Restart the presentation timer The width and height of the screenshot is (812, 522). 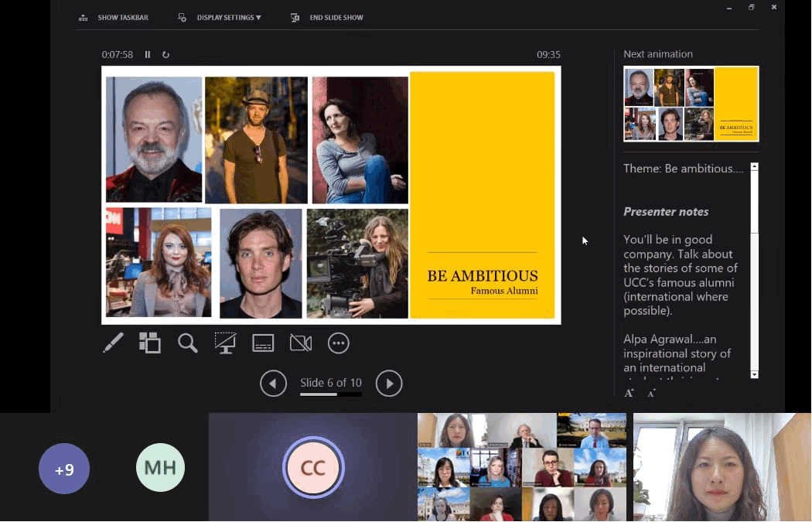tap(165, 55)
